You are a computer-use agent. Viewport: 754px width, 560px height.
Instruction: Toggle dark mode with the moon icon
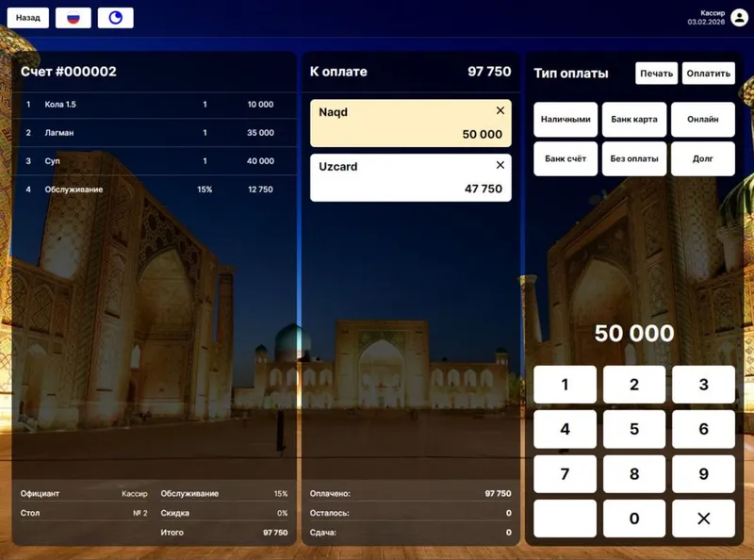point(115,18)
